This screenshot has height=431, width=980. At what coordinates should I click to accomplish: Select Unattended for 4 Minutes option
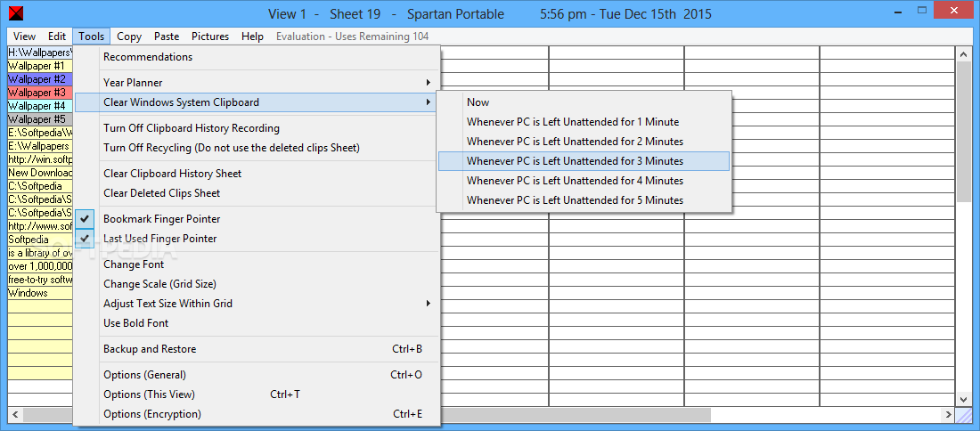coord(584,181)
